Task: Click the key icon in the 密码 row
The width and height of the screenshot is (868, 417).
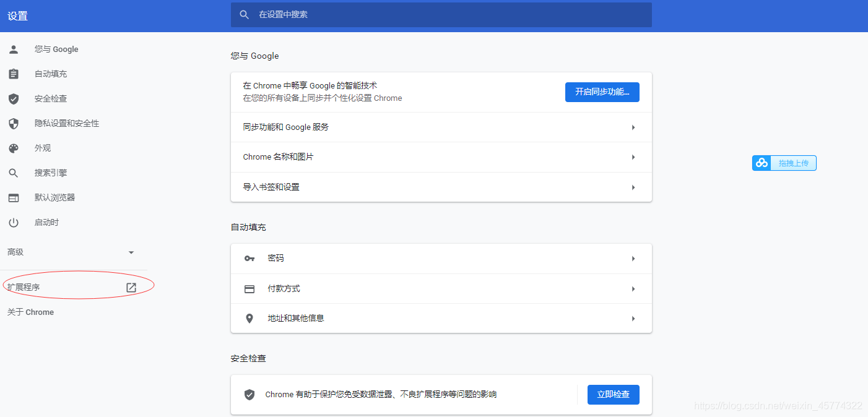Action: [250, 259]
